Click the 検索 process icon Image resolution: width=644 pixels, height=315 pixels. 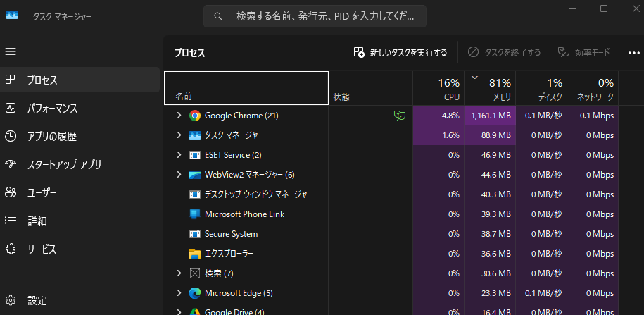click(195, 273)
